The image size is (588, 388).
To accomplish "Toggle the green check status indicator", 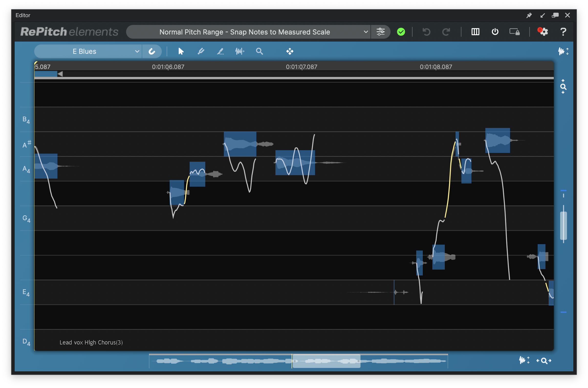I will point(401,32).
